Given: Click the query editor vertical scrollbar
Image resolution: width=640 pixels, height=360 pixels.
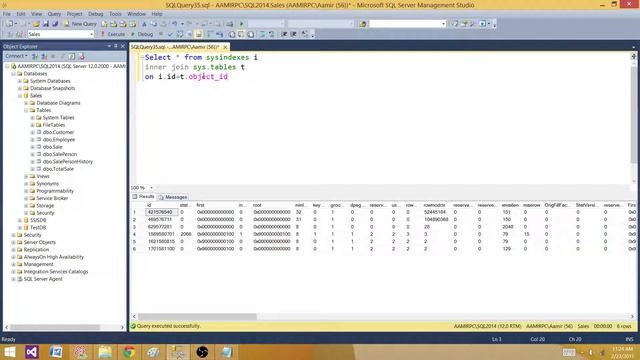Looking at the screenshot, I should tap(633, 114).
